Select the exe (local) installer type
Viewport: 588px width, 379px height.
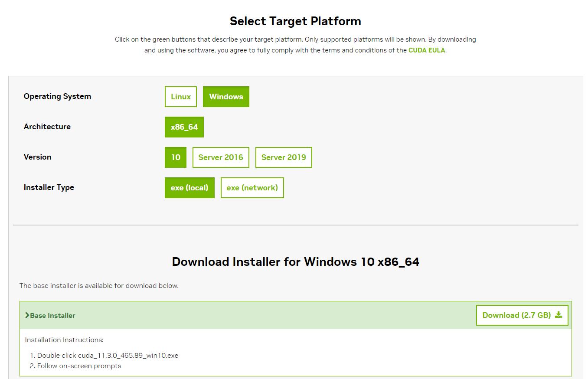189,188
